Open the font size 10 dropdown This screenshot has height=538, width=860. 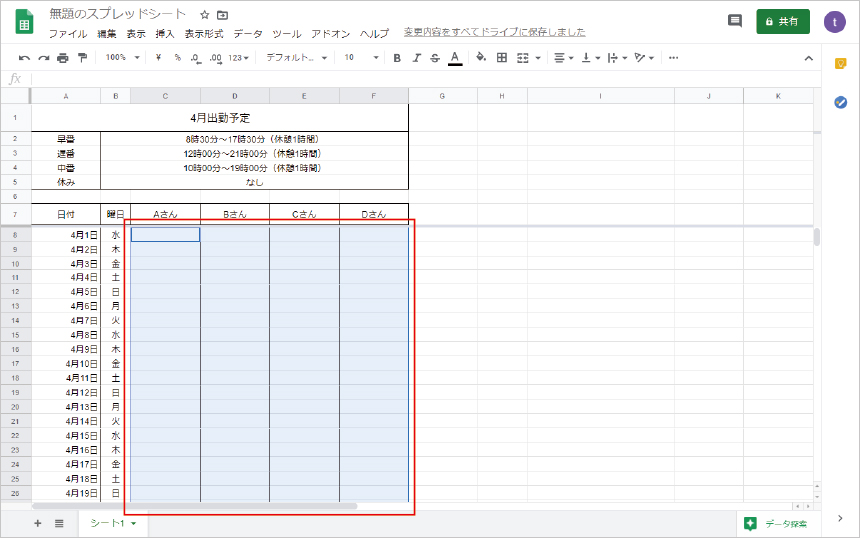[361, 58]
